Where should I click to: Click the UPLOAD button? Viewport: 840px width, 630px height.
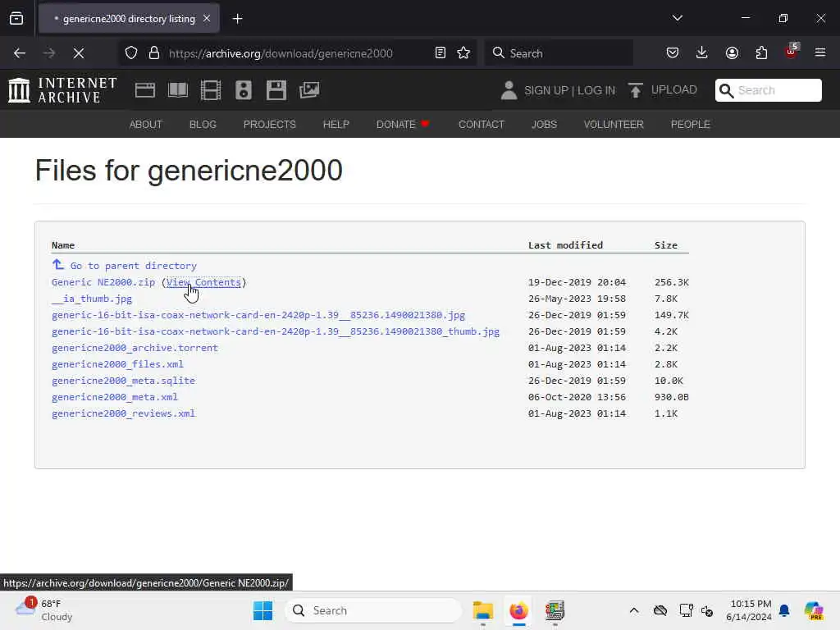tap(663, 90)
